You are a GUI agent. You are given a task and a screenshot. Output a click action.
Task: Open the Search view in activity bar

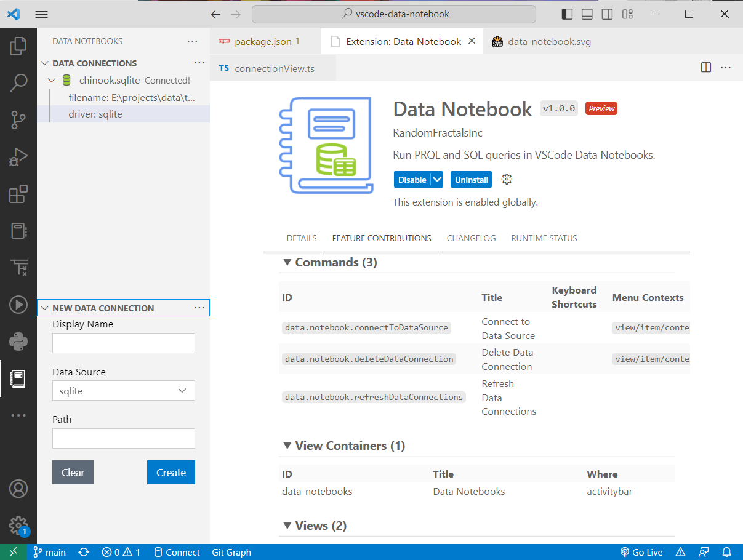point(18,82)
